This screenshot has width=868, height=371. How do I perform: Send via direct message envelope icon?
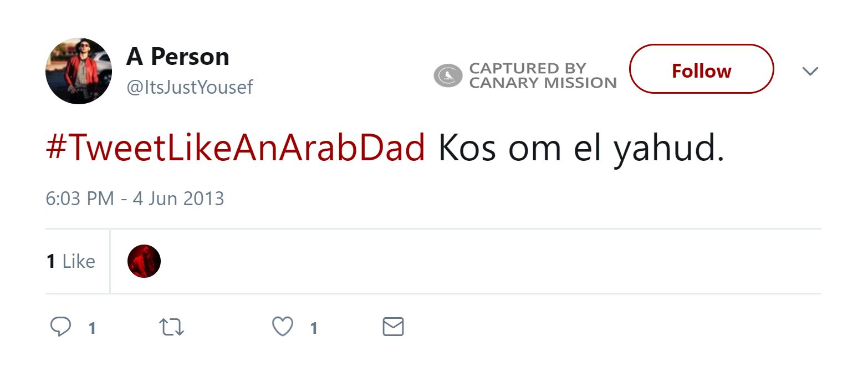tap(394, 327)
